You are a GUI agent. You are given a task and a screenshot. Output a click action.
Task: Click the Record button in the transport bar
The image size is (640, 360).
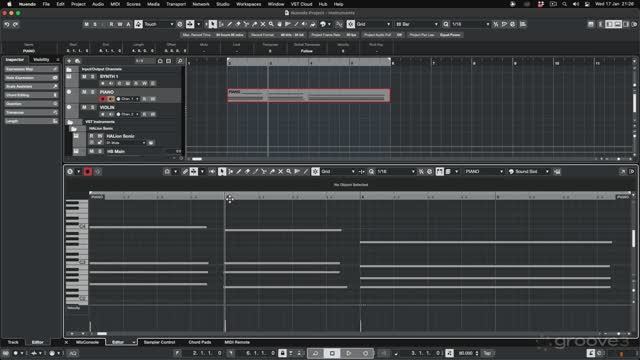365,353
